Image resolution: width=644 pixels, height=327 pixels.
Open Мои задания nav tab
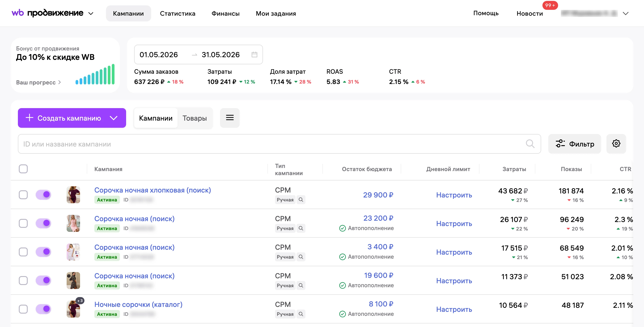(x=276, y=13)
